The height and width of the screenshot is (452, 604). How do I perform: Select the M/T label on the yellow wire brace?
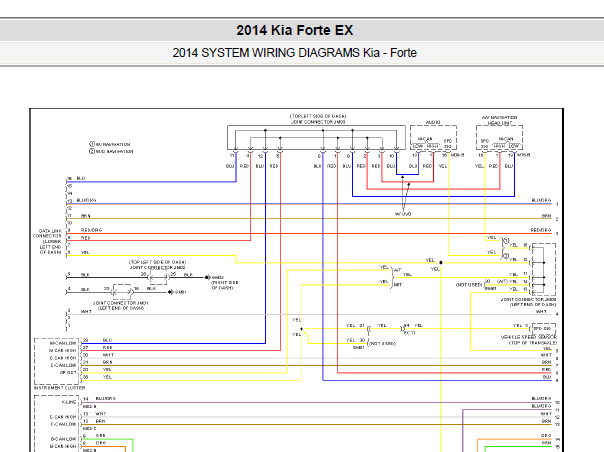pos(398,285)
